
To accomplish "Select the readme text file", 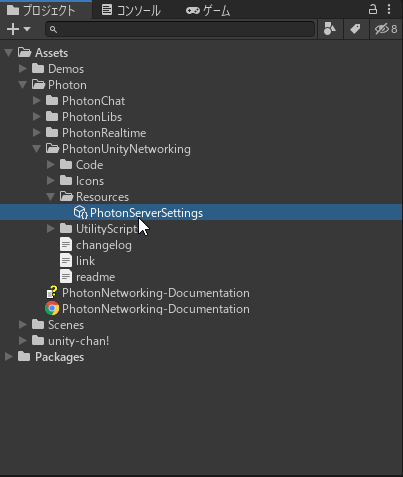I will point(88,277).
